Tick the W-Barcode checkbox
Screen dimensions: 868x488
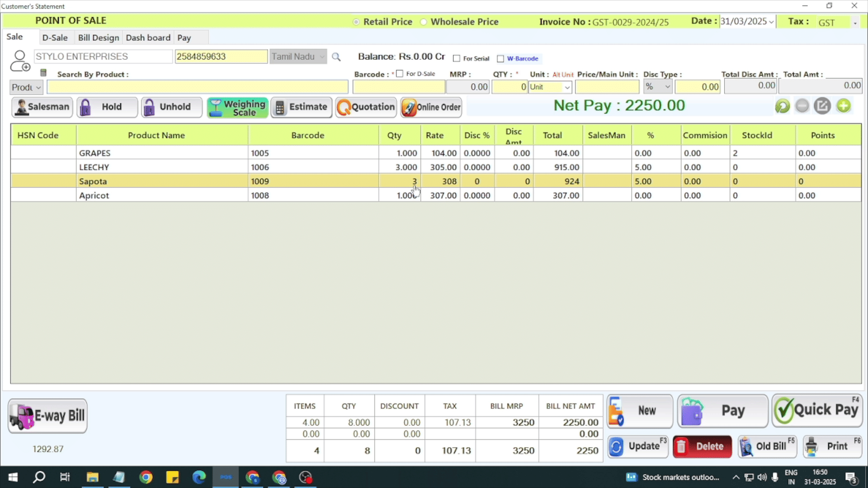tap(500, 59)
